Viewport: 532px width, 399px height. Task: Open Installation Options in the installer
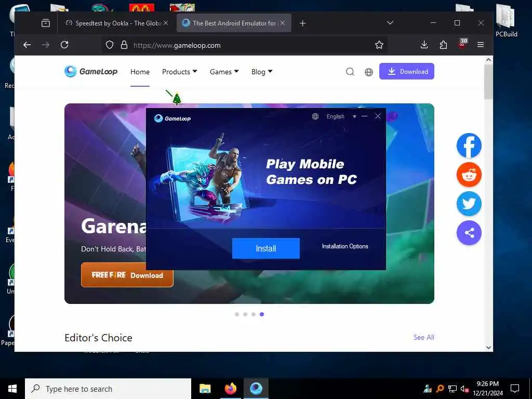[345, 246]
